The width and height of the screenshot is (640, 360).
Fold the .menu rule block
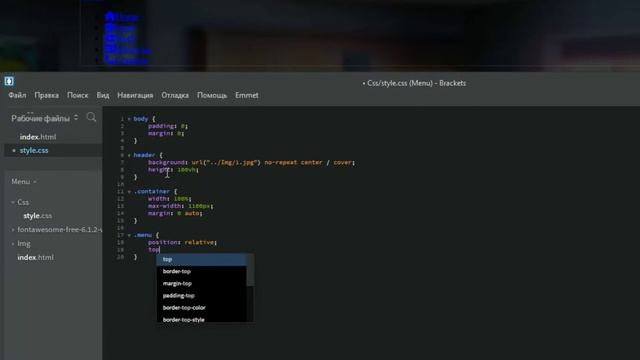[129, 235]
